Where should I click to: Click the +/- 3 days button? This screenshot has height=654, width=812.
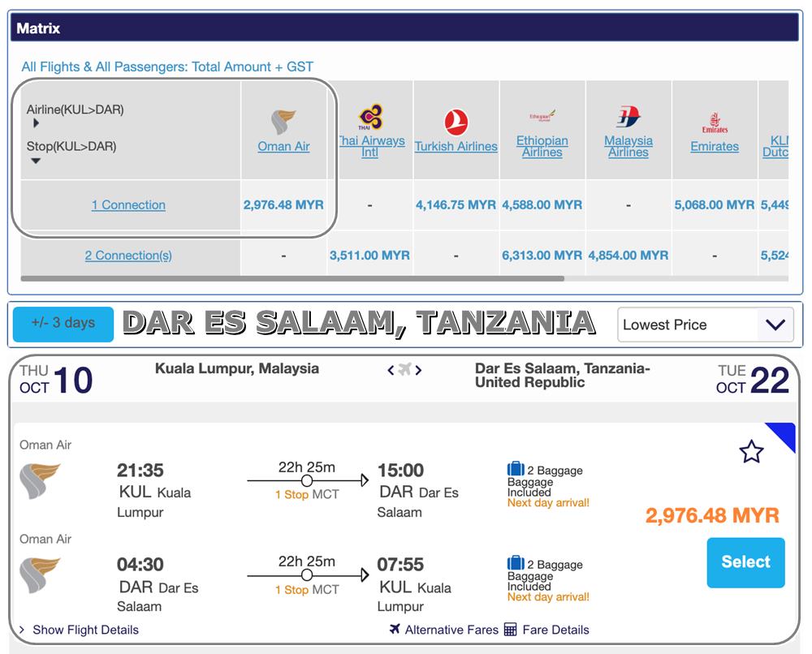coord(63,325)
